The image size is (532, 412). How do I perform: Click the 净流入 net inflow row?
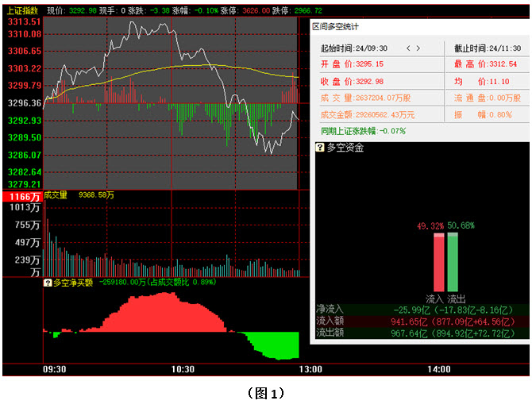point(418,309)
